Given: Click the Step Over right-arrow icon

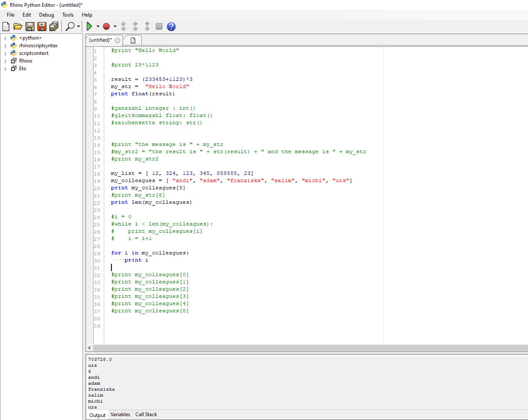Looking at the screenshot, I should click(x=135, y=26).
